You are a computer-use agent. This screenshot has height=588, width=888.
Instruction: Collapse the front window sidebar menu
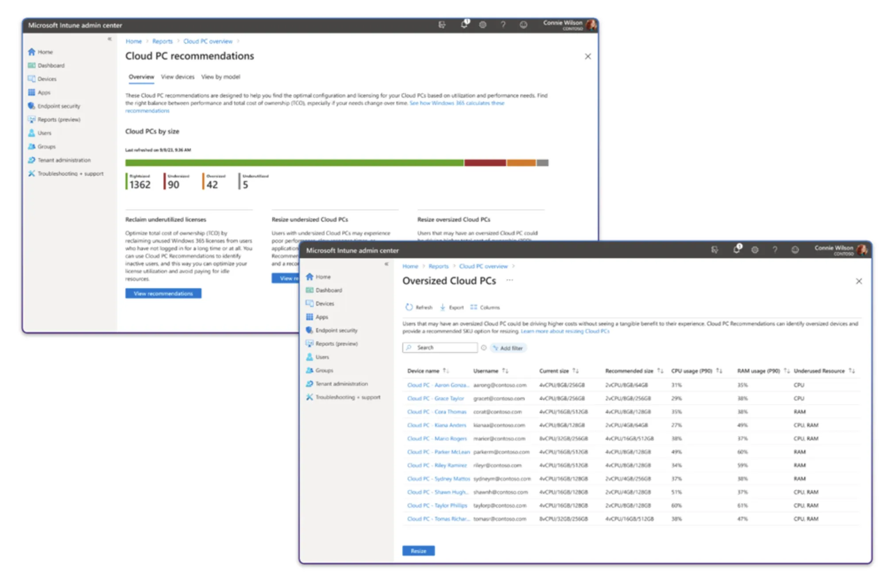pos(386,264)
